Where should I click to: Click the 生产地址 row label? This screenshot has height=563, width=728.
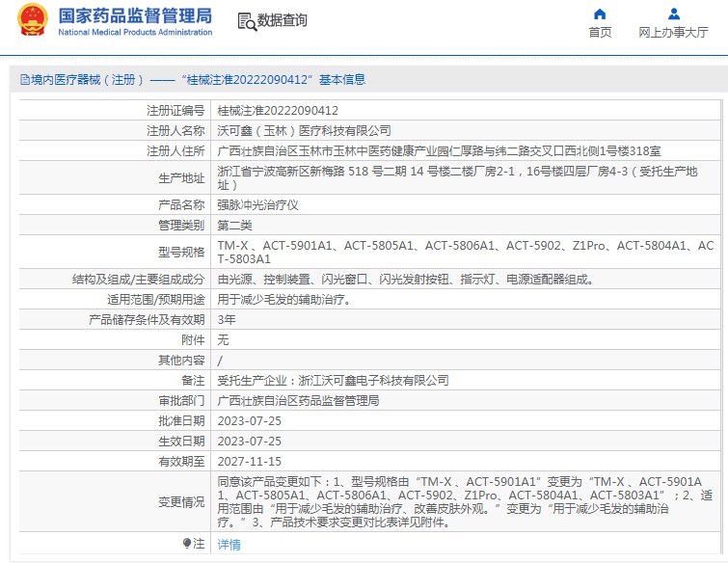[181, 177]
